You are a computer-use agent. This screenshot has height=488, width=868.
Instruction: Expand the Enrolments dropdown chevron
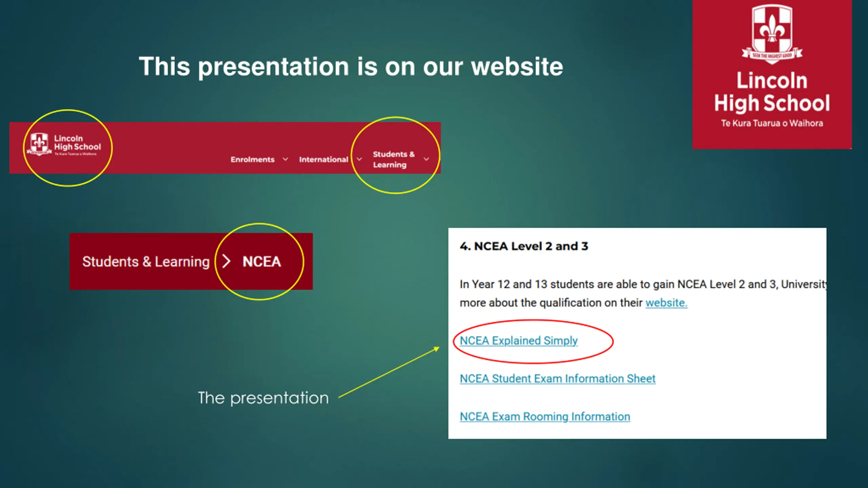[x=285, y=159]
